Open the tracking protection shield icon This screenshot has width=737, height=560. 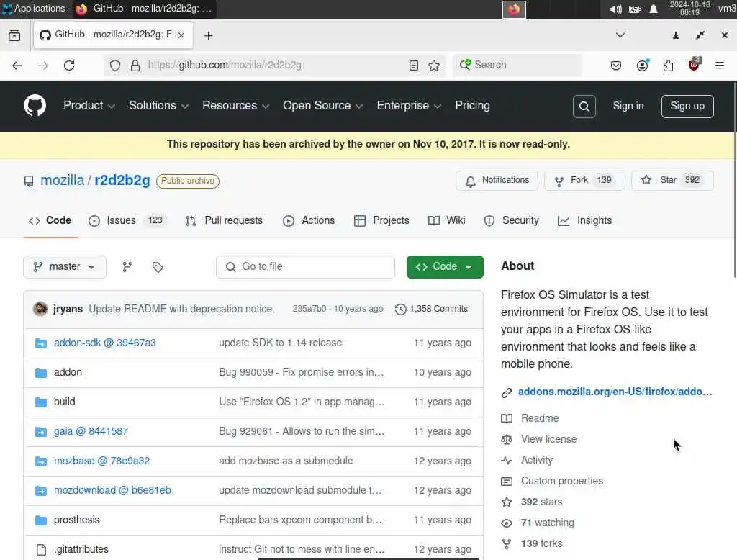115,66
